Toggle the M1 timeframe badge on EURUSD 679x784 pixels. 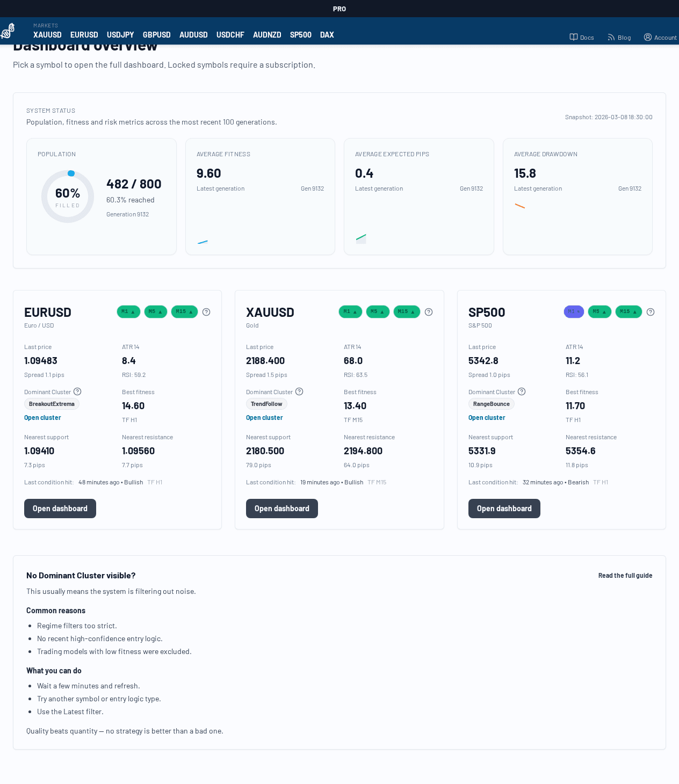pyautogui.click(x=128, y=311)
